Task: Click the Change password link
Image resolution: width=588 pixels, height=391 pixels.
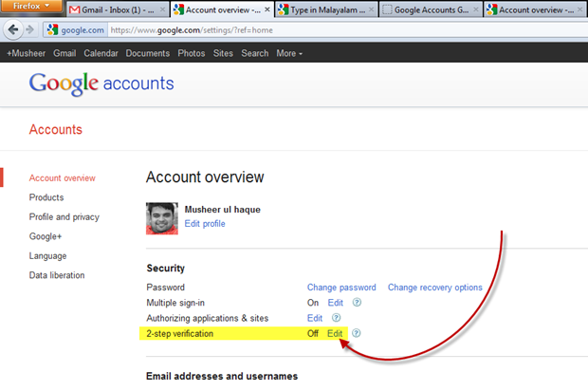Action: pyautogui.click(x=341, y=288)
